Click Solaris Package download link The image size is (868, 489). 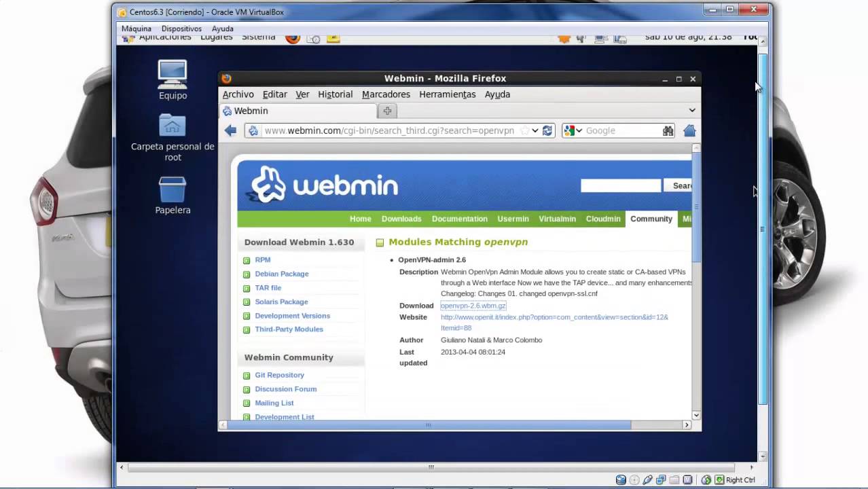[281, 302]
